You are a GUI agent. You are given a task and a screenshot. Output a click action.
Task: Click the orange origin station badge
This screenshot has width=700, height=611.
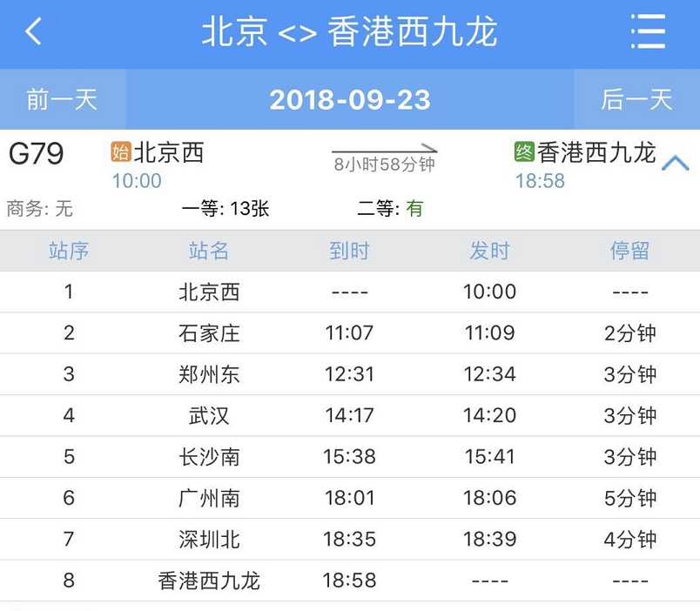[x=120, y=153]
